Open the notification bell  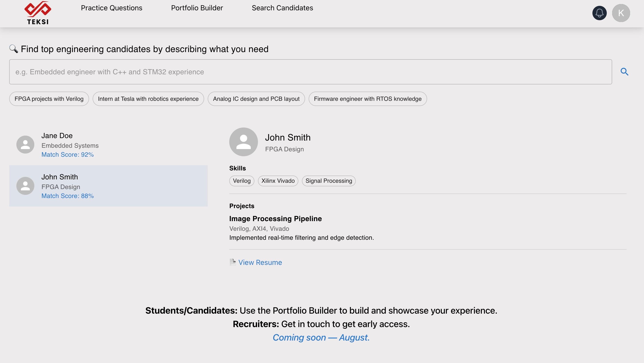pos(600,13)
